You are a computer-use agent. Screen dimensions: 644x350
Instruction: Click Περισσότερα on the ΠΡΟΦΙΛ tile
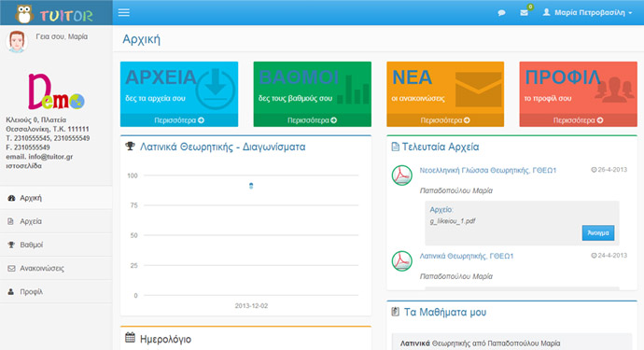click(579, 120)
